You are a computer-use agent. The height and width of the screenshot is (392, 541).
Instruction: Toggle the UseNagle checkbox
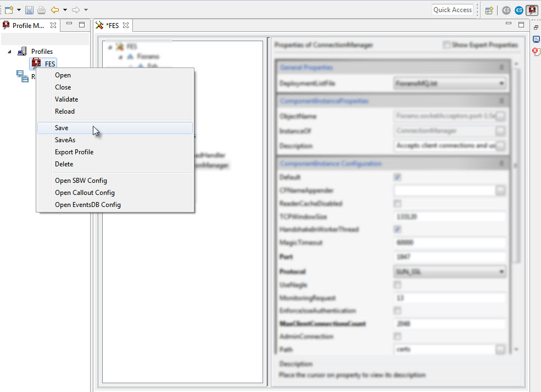coord(398,285)
